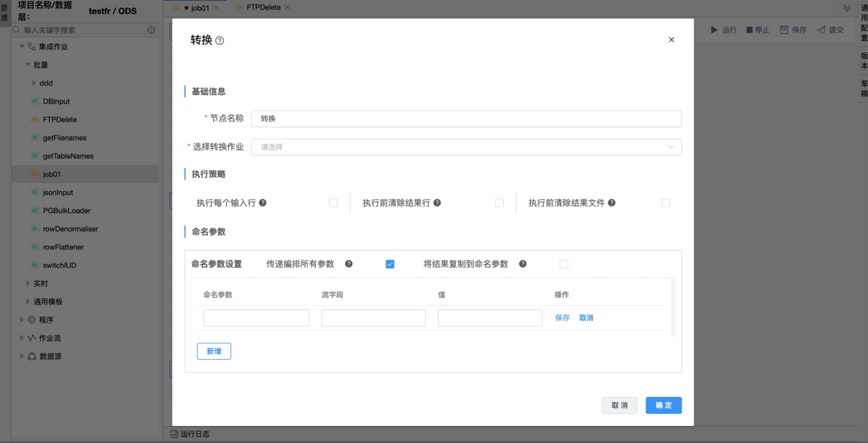Open the 选择转换作业 dropdown
The height and width of the screenshot is (443, 868).
(x=466, y=147)
